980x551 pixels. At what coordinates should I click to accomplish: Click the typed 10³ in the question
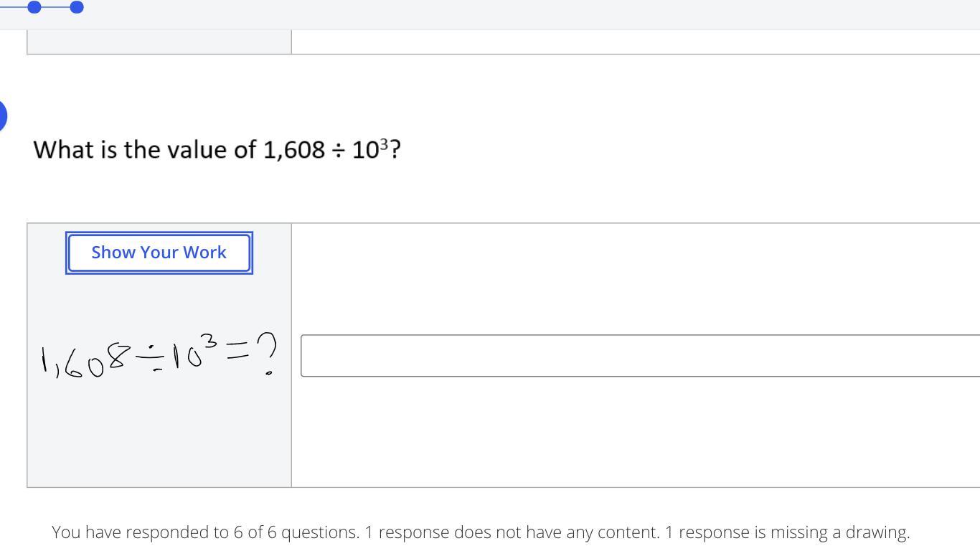[x=370, y=149]
